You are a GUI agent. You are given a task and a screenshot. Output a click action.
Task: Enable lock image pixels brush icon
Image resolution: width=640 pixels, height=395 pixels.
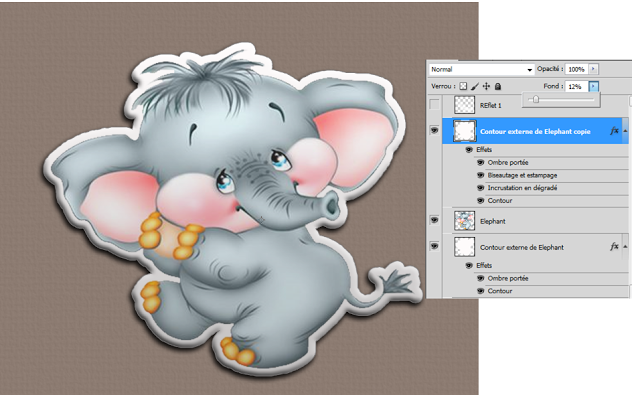(474, 87)
